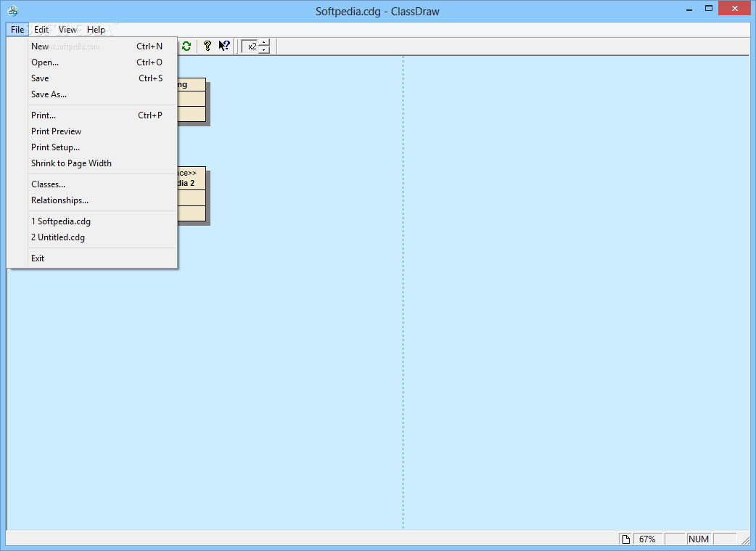The height and width of the screenshot is (551, 756).
Task: Click the NUM indicator in status bar
Action: (699, 539)
